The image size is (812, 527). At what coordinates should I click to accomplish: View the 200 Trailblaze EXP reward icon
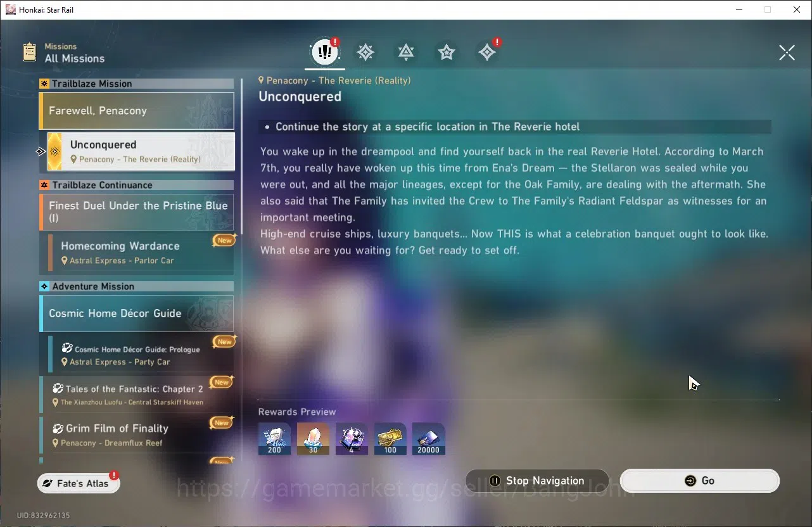click(274, 439)
